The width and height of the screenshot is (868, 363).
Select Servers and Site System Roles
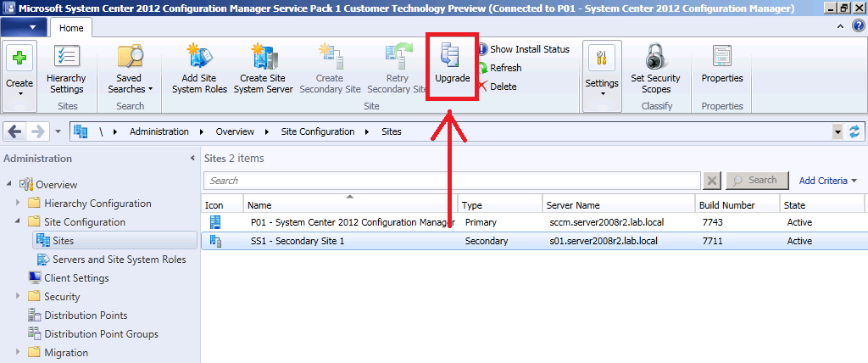[119, 260]
